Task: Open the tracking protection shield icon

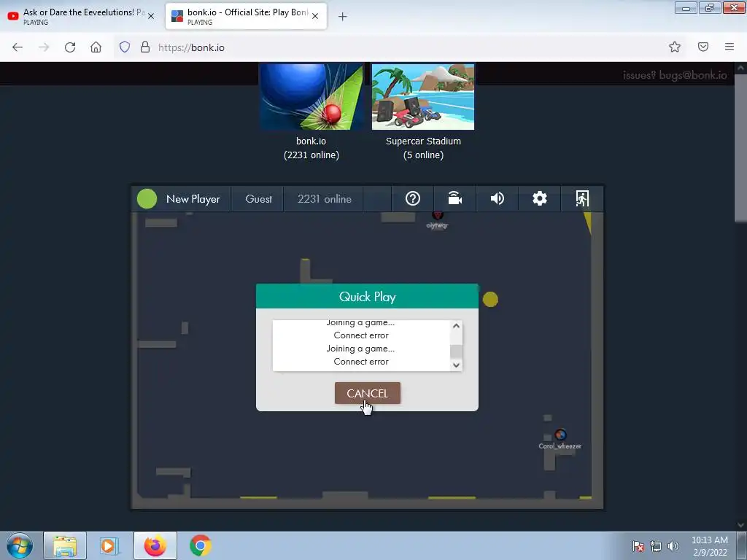Action: click(124, 47)
